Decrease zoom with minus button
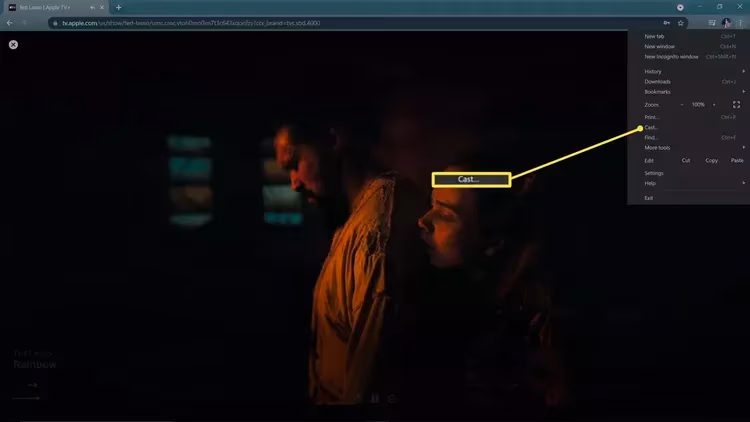 coord(682,105)
